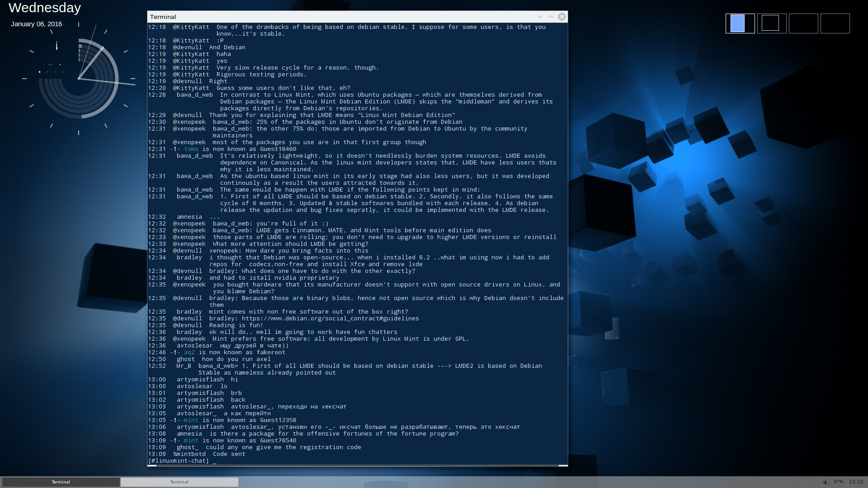Click the 'aq2' nick in rename notice
Screen dimensions: 868x488
coord(189,352)
